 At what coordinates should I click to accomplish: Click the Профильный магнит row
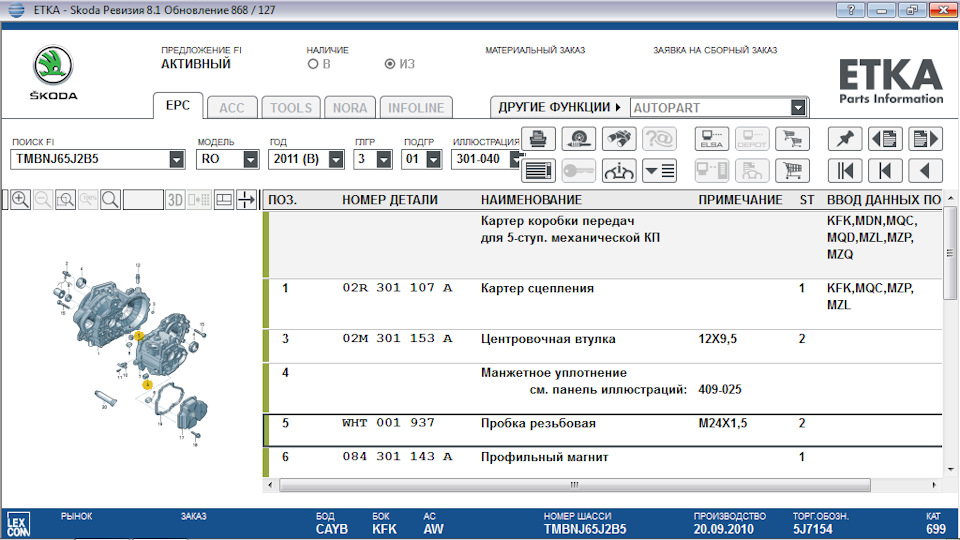click(x=603, y=462)
